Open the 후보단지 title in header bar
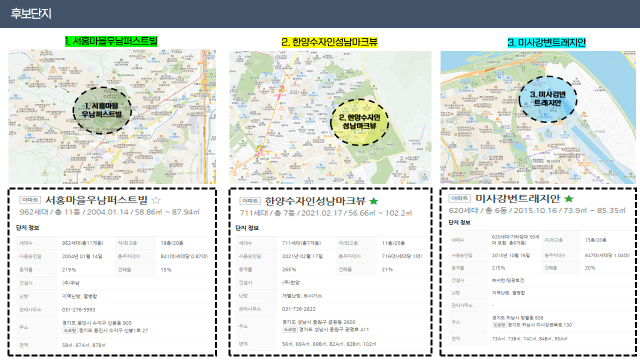The image size is (640, 360). [x=31, y=13]
